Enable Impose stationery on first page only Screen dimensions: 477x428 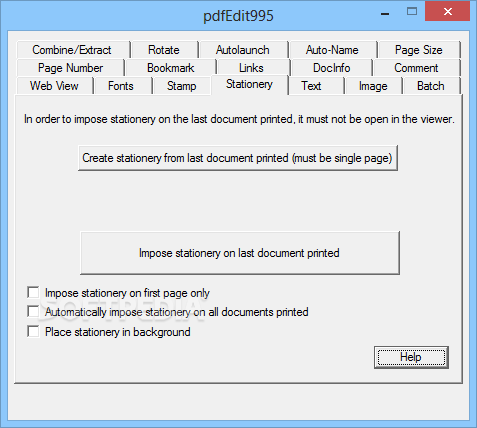33,292
